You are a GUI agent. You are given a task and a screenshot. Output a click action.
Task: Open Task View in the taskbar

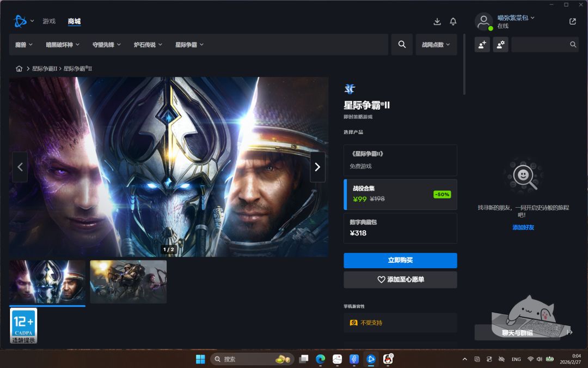pyautogui.click(x=303, y=359)
